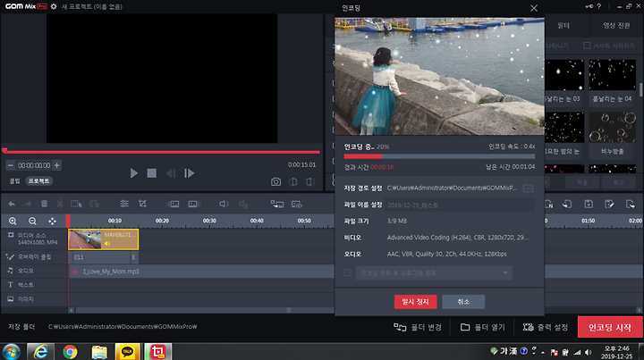Switch preview to 클립 mode
644x360 pixels.
[15, 180]
